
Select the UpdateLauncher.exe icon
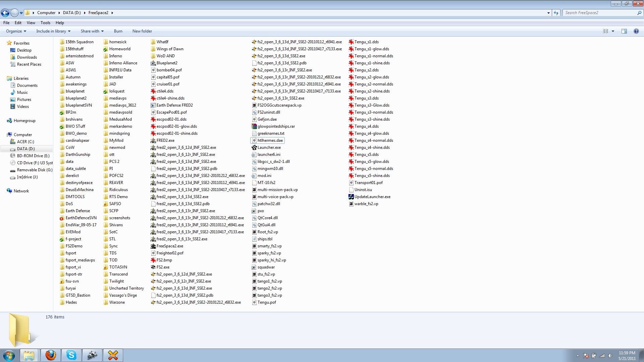pos(351,197)
